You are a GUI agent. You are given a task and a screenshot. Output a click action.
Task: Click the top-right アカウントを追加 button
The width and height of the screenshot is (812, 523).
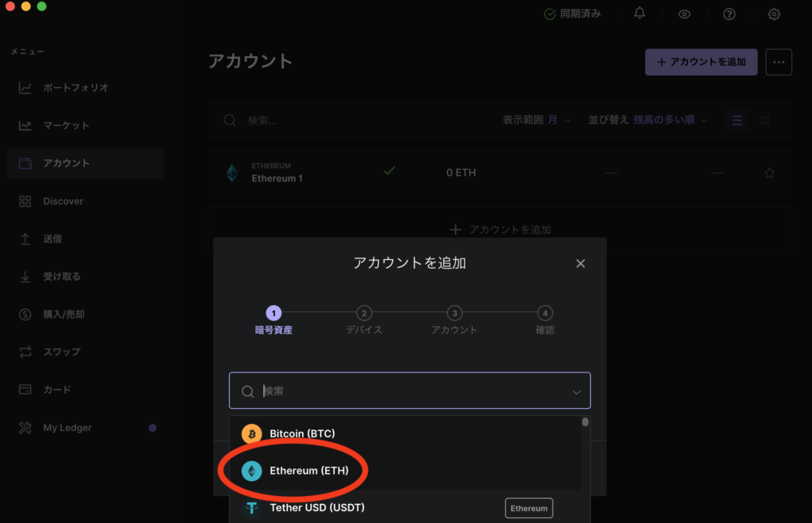(701, 62)
